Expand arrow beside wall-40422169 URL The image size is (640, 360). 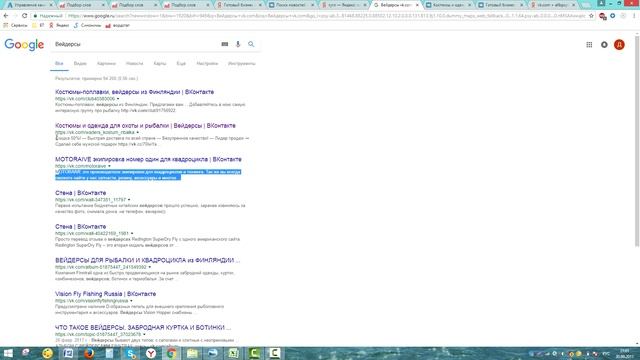click(x=132, y=233)
